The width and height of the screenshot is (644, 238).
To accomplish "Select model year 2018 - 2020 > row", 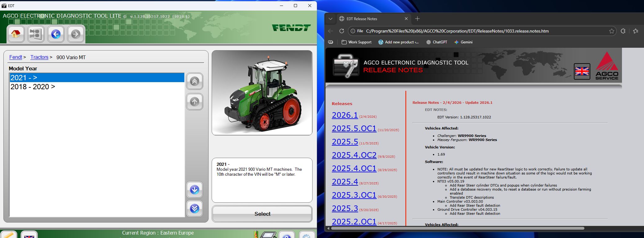I will coord(97,87).
